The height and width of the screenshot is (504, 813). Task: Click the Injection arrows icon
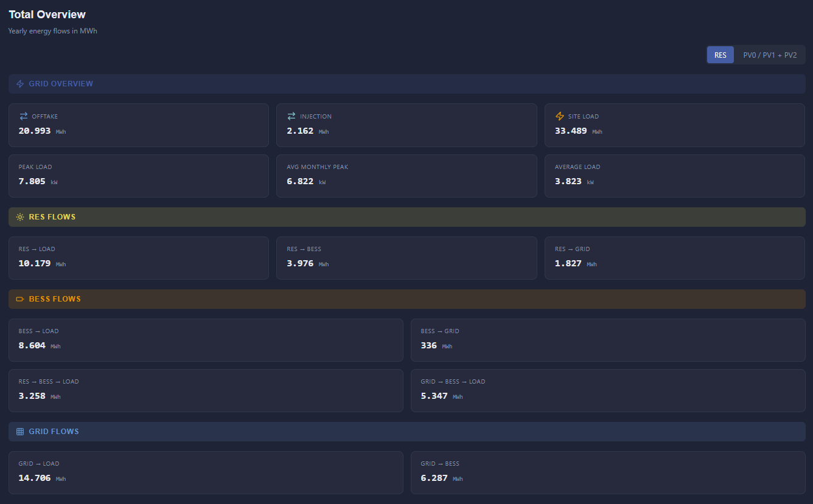tap(290, 116)
